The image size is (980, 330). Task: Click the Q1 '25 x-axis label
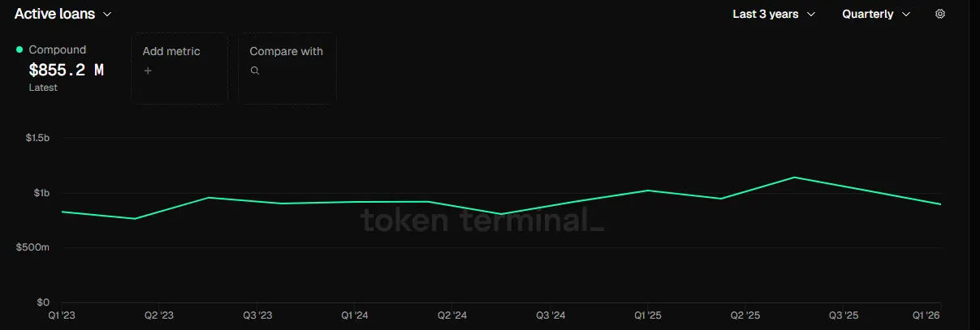click(x=648, y=315)
